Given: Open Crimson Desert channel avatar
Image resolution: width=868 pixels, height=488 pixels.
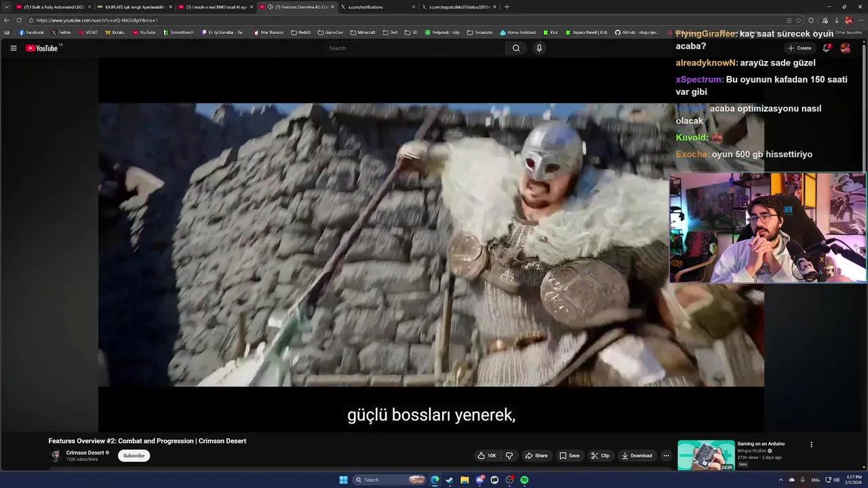Looking at the screenshot, I should 56,455.
